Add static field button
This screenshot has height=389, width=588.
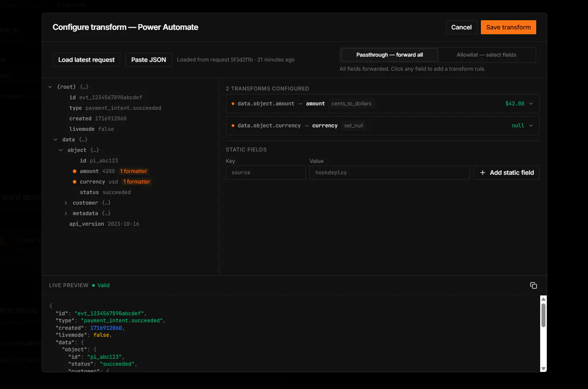click(x=506, y=173)
